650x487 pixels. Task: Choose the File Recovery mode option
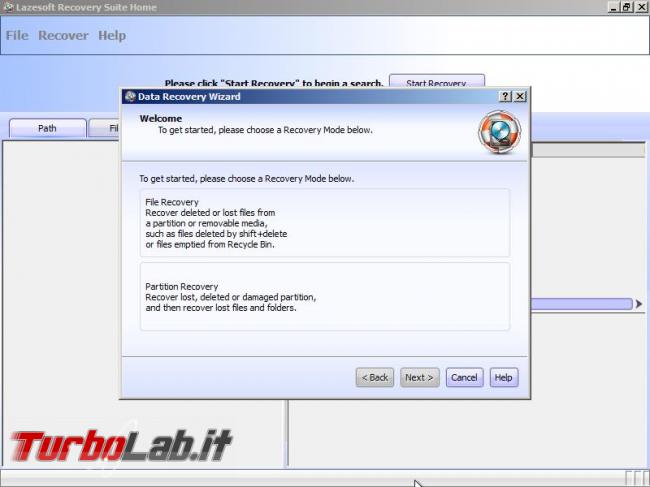(x=325, y=223)
